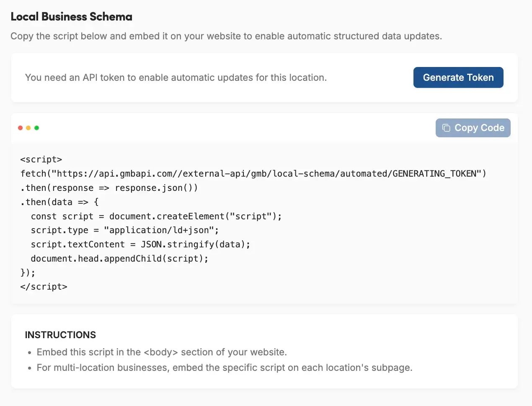Viewport: 532px width, 406px height.
Task: Click the line ".then(data => {"
Action: [x=59, y=202]
